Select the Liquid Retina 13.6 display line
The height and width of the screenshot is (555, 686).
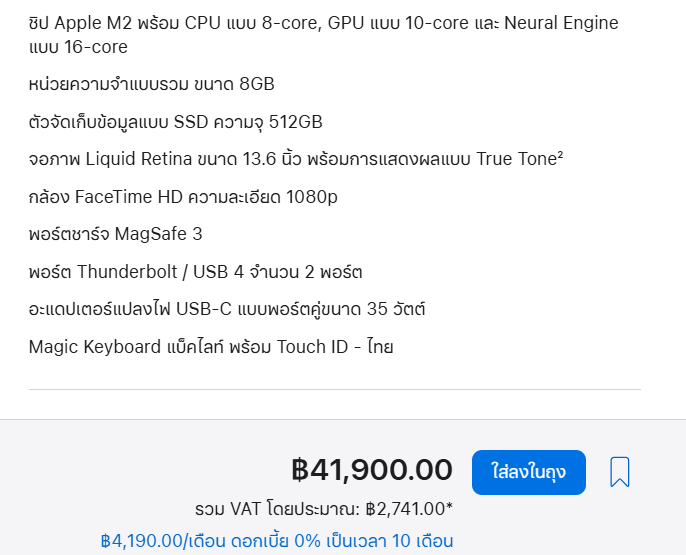click(296, 159)
